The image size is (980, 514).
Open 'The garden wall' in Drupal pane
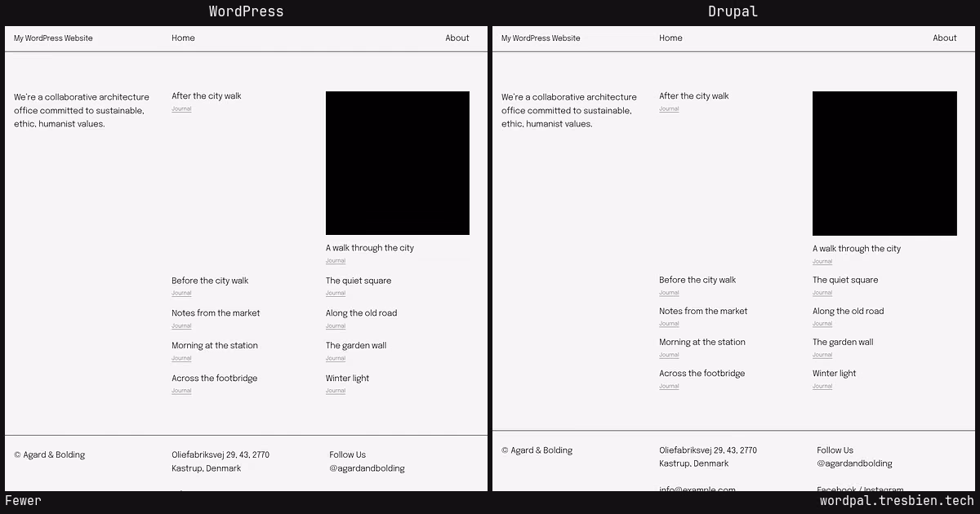click(843, 342)
